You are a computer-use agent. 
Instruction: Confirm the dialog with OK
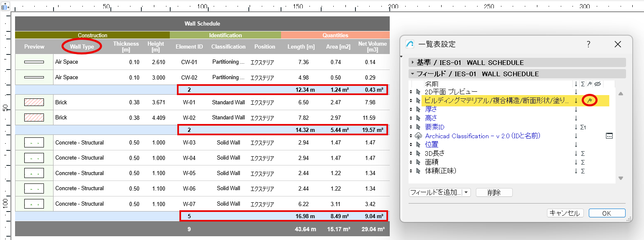(607, 213)
